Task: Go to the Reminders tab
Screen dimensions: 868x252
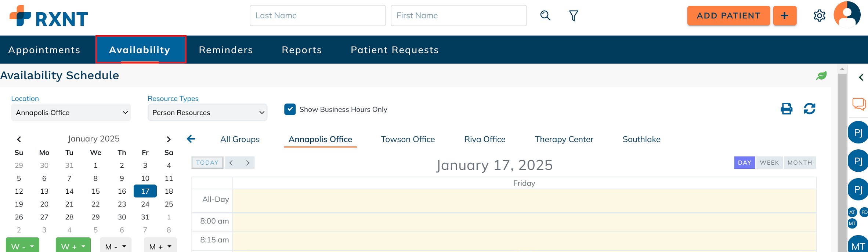Action: [226, 50]
